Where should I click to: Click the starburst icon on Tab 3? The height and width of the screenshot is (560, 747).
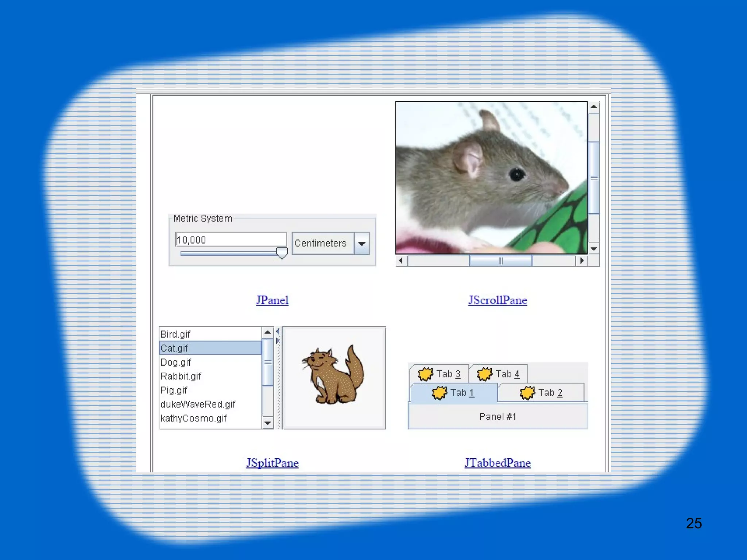[425, 374]
